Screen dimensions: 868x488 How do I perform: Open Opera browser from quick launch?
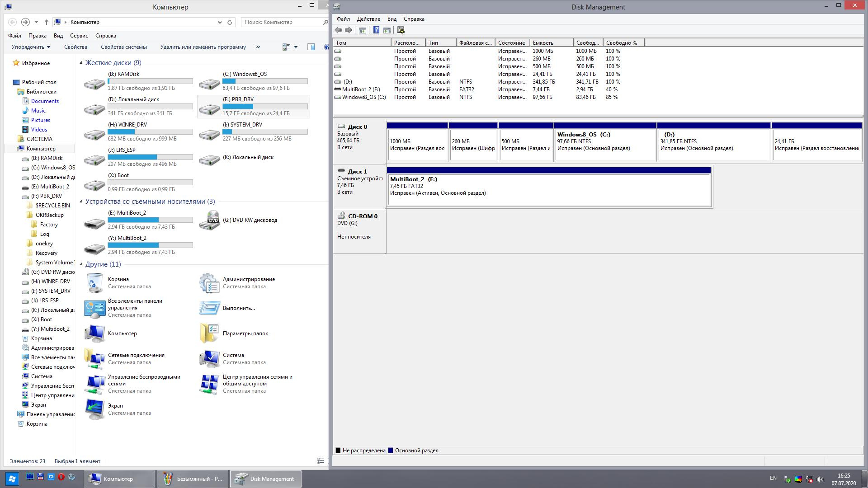point(61,477)
